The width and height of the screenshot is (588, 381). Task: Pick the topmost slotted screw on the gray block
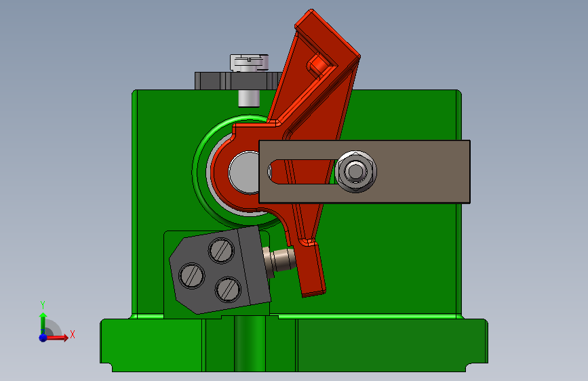coord(221,250)
